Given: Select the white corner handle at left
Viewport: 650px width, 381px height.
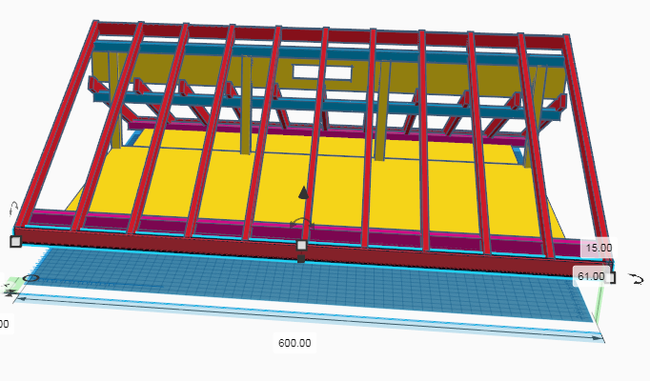Looking at the screenshot, I should [x=15, y=241].
